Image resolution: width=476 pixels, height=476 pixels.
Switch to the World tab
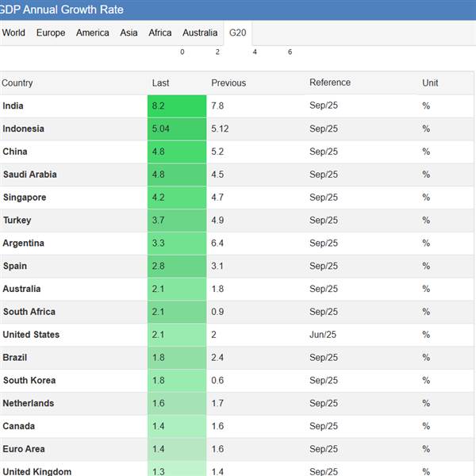13,33
